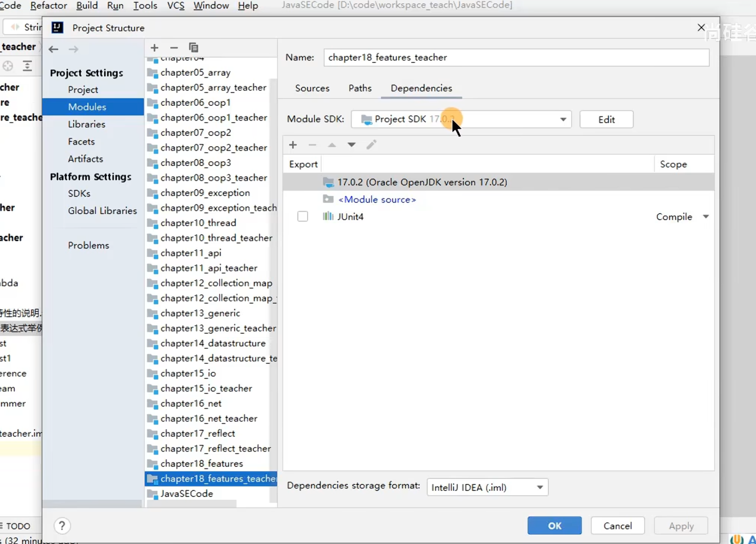Select Artifacts in Project Settings

point(85,158)
